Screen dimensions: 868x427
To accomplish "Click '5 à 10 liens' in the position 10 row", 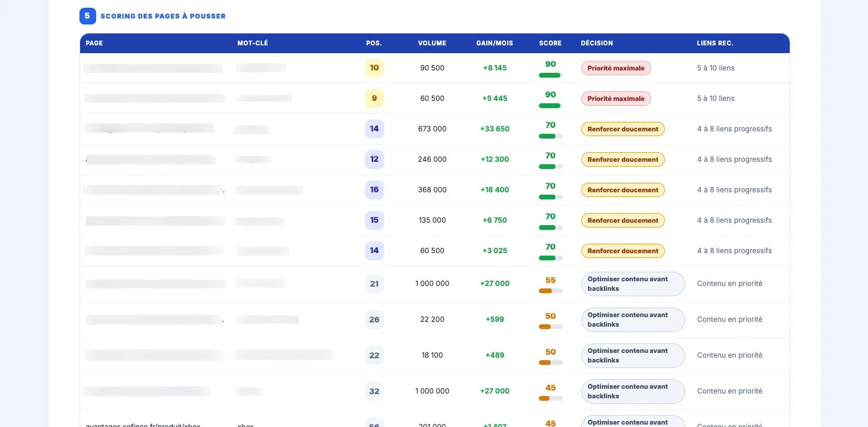I will point(716,68).
